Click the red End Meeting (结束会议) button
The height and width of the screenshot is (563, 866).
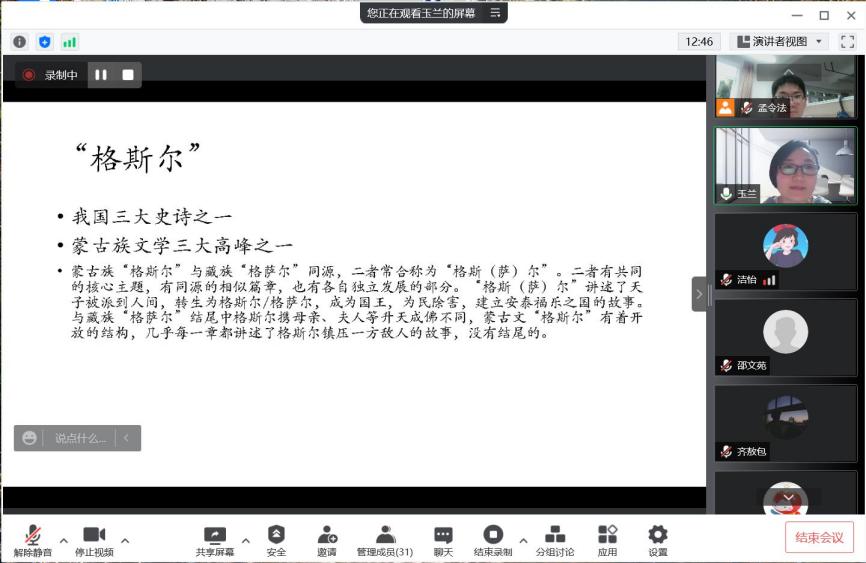(819, 537)
